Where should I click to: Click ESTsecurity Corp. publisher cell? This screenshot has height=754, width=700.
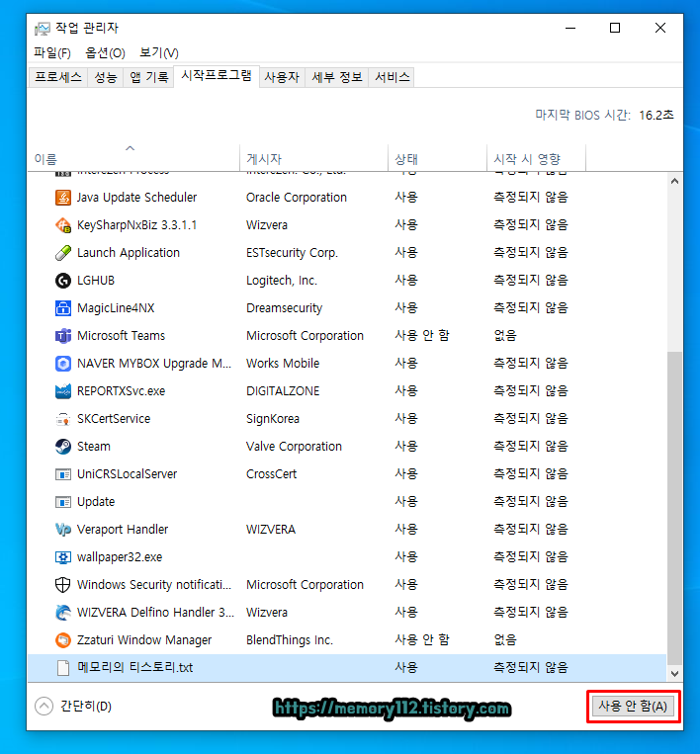point(292,252)
